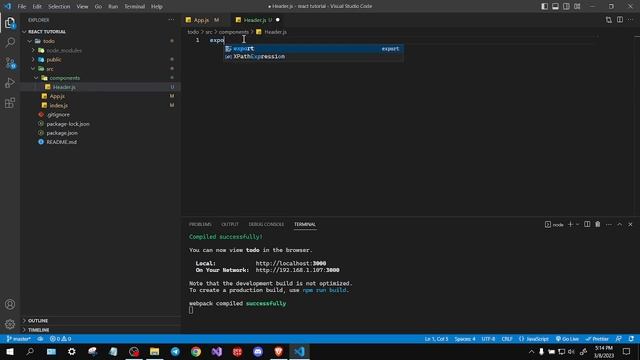Switch to the Debug Console tab

tap(266, 224)
